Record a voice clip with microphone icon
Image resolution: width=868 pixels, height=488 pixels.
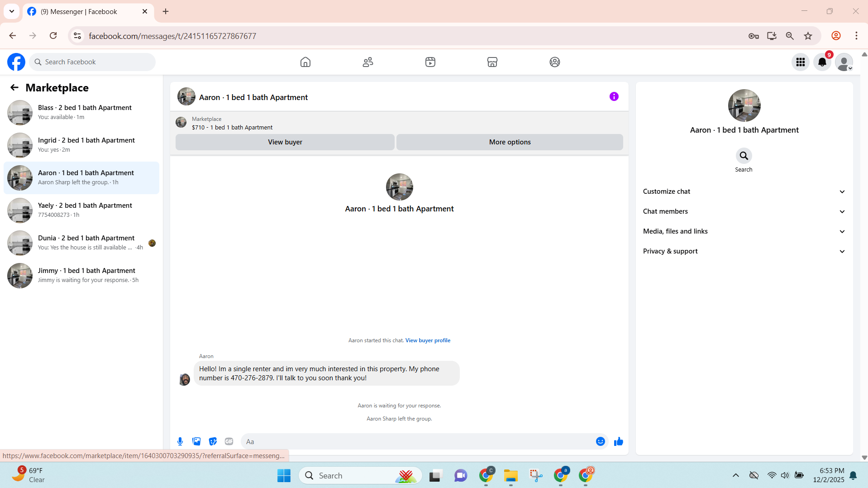click(180, 441)
